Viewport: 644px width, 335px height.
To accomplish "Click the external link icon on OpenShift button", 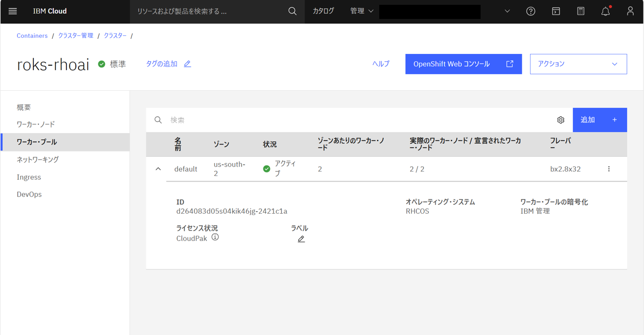I will pos(510,64).
